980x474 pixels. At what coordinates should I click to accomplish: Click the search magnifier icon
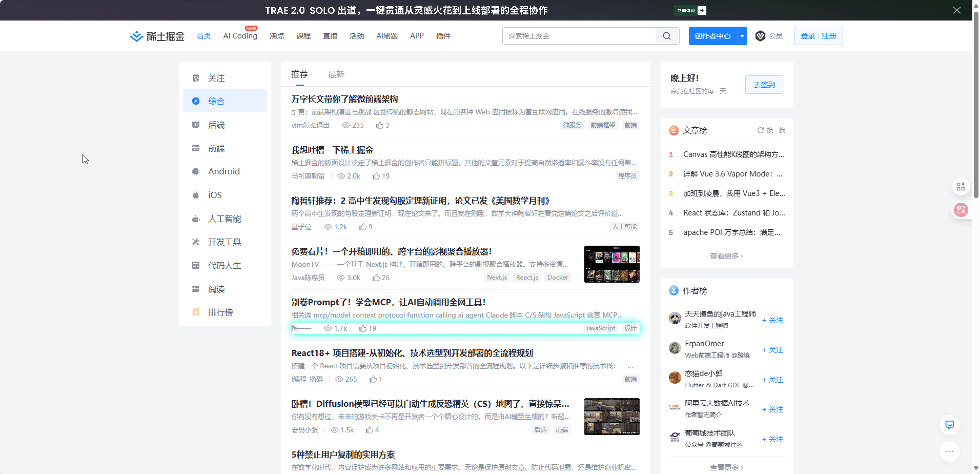(667, 36)
